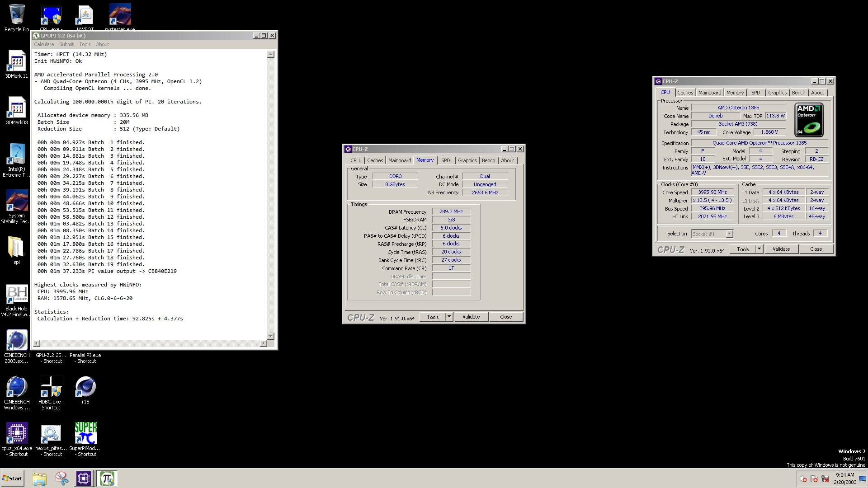Switch to Bench tab in right CPU-Z window
The width and height of the screenshot is (868, 488).
(798, 93)
